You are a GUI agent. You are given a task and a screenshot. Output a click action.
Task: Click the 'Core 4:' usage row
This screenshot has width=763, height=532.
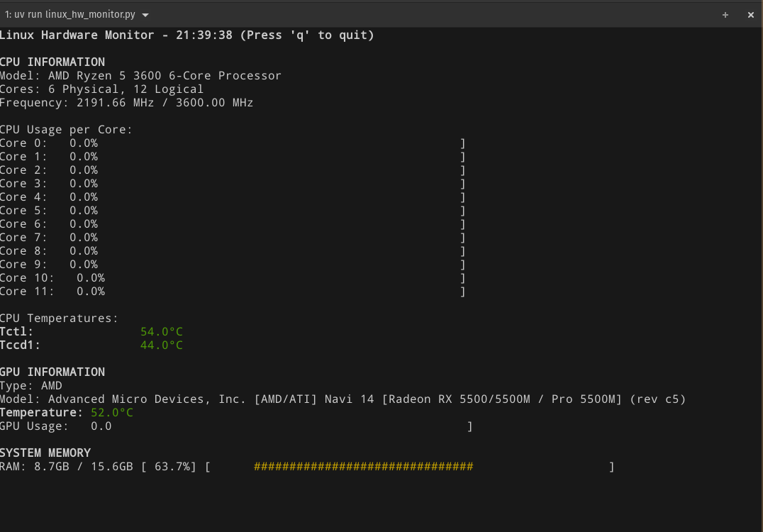pyautogui.click(x=233, y=197)
